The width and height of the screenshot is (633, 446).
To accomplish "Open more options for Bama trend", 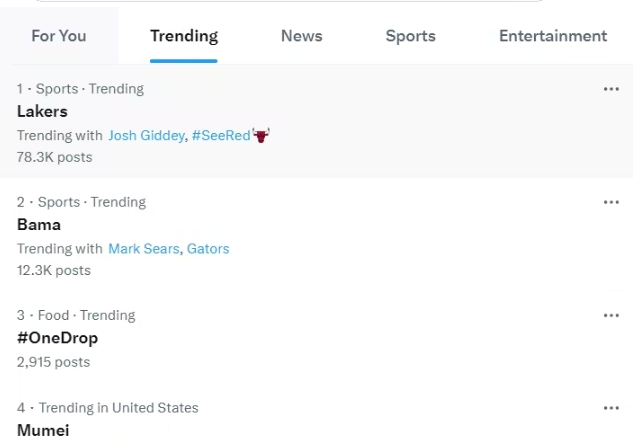I will pyautogui.click(x=611, y=202).
